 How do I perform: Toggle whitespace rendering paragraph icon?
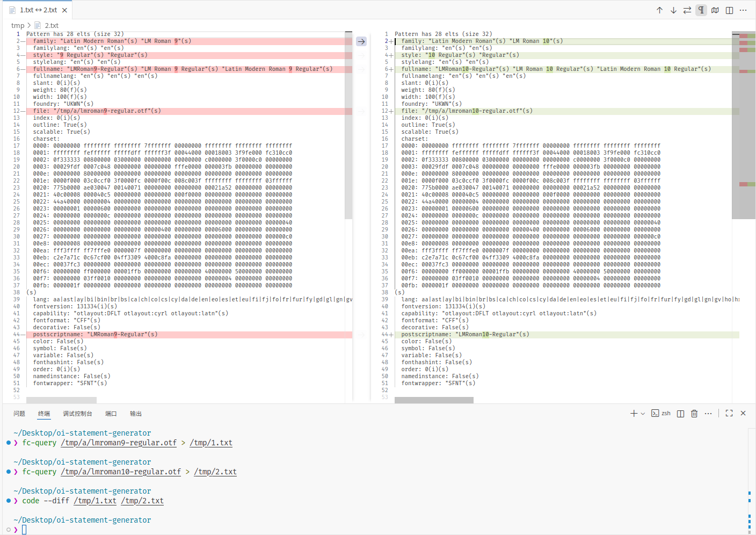[x=701, y=10]
